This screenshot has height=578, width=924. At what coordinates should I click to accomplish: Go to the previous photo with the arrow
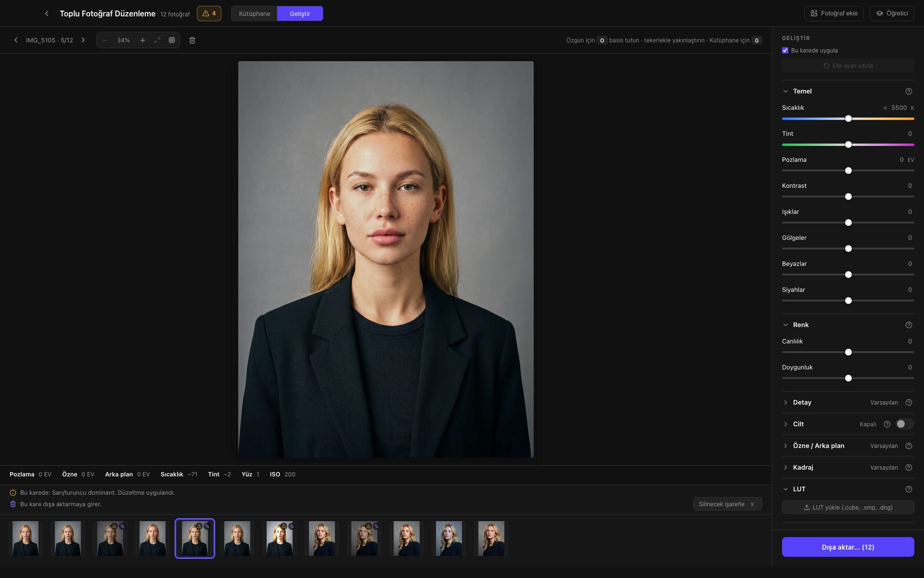(x=16, y=40)
